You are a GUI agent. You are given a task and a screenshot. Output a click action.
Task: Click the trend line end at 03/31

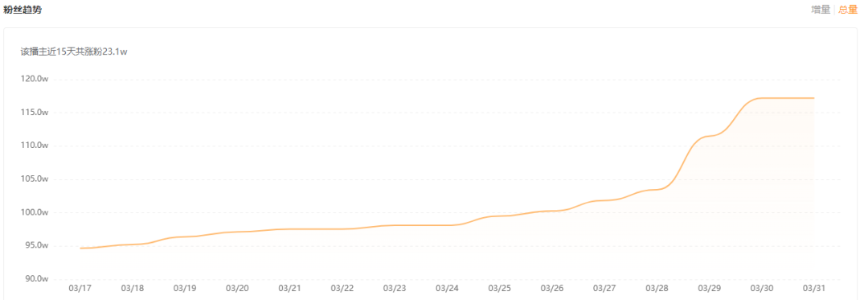(x=813, y=98)
